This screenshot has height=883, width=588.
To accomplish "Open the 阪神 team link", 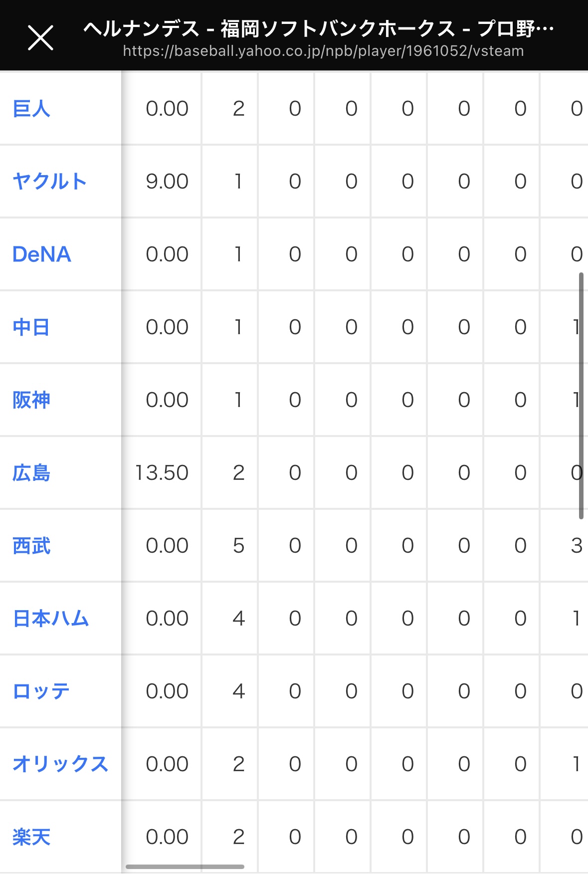I will [x=31, y=400].
